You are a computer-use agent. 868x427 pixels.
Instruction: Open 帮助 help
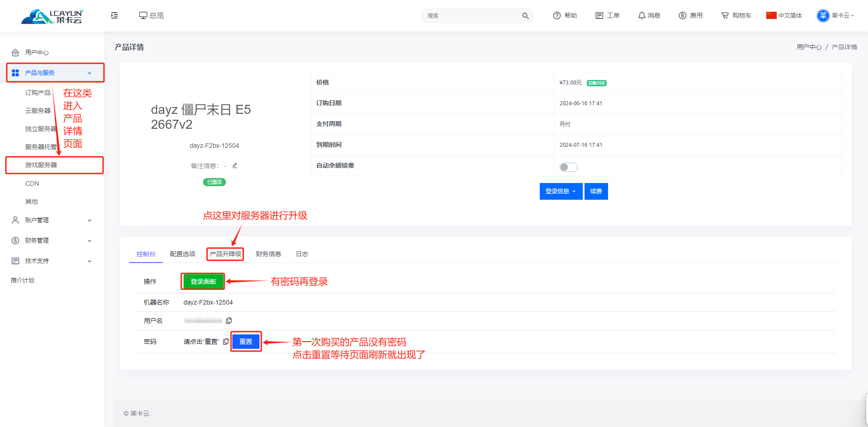(565, 15)
